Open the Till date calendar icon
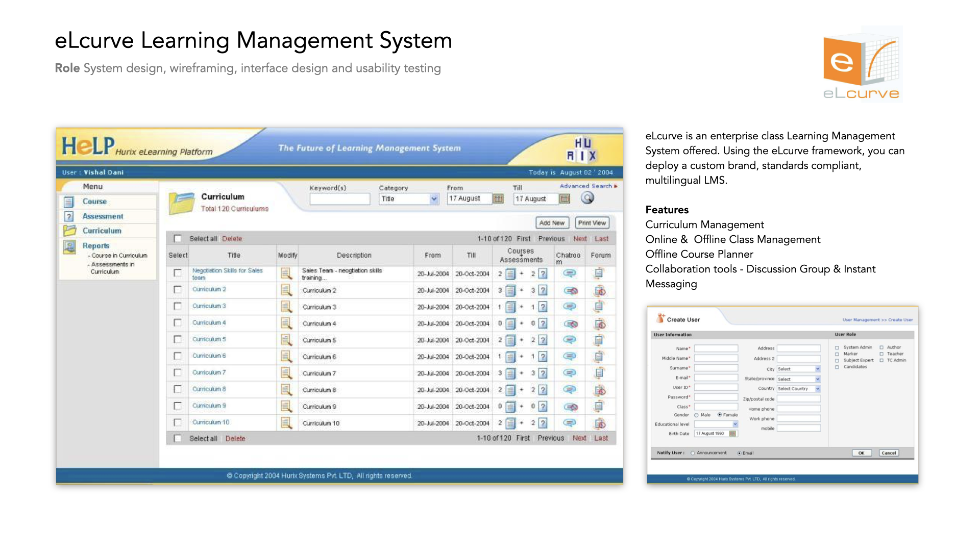Image resolution: width=980 pixels, height=551 pixels. pyautogui.click(x=565, y=199)
